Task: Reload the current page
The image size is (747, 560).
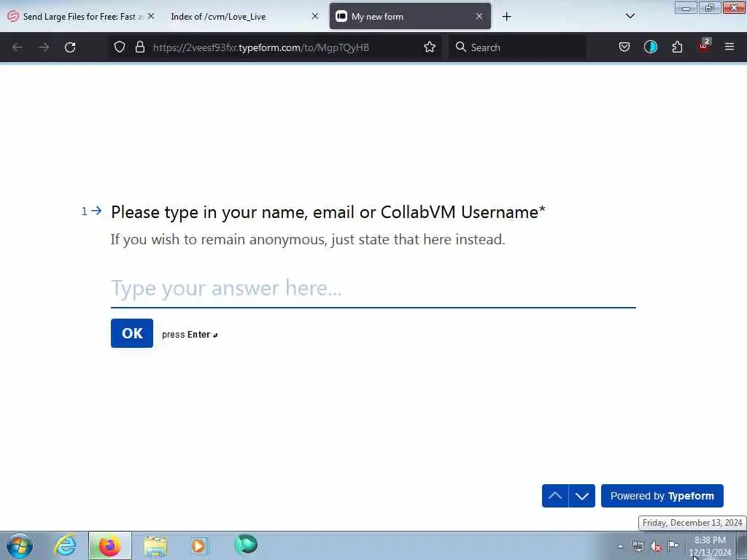Action: coord(70,47)
